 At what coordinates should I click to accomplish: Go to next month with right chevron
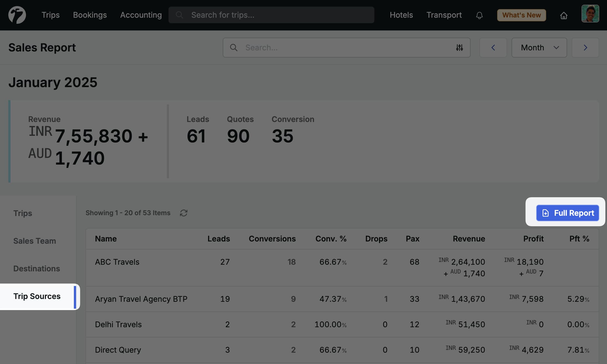click(585, 48)
